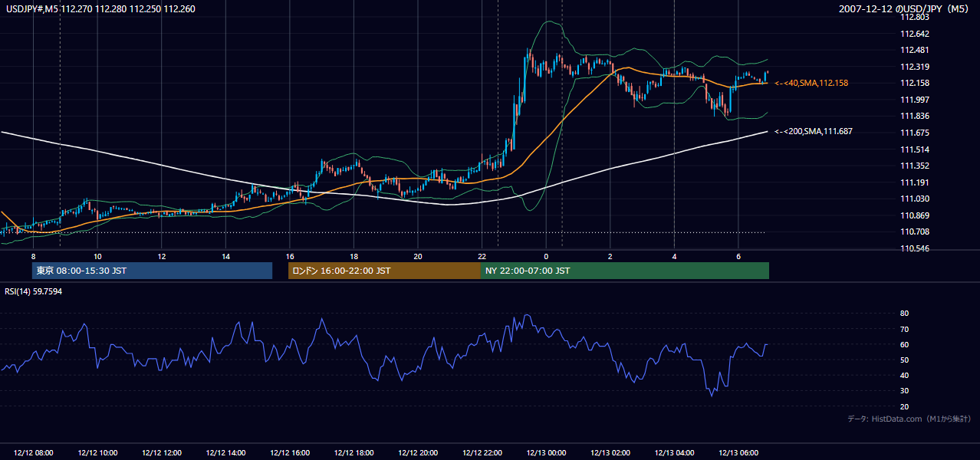
Task: Click hour label 4 under the price chart
Action: (674, 255)
